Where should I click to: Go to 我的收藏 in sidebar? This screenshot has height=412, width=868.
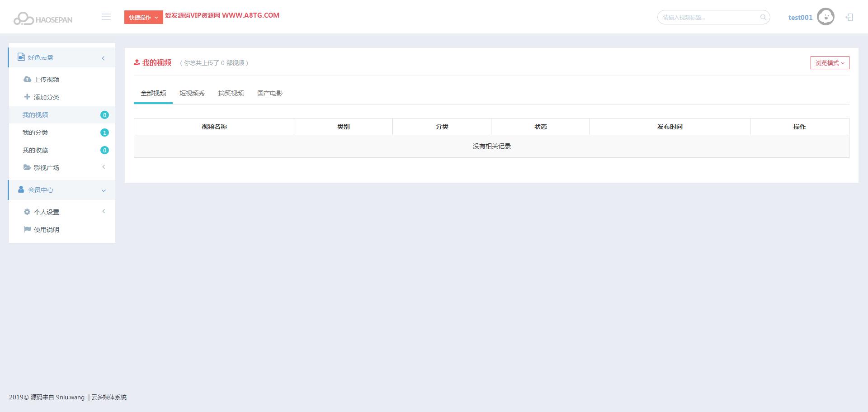click(35, 150)
